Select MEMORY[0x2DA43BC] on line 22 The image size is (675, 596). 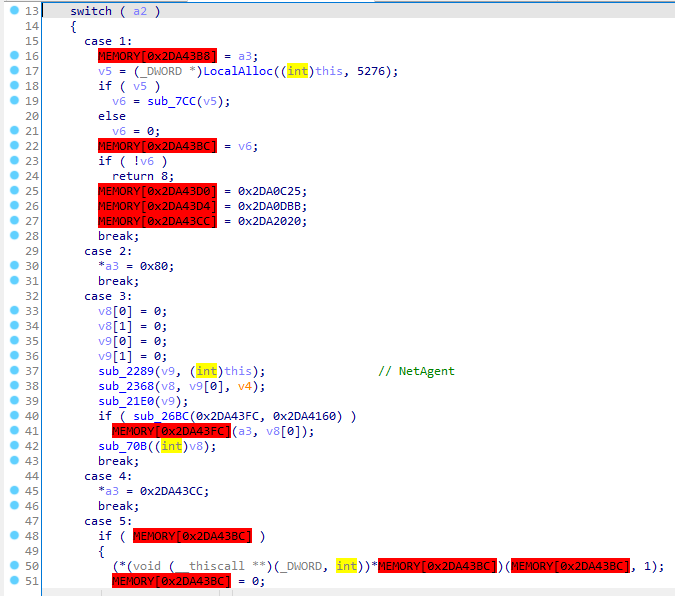tap(158, 146)
